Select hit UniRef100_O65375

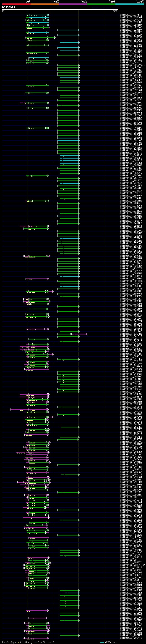click(131, 228)
